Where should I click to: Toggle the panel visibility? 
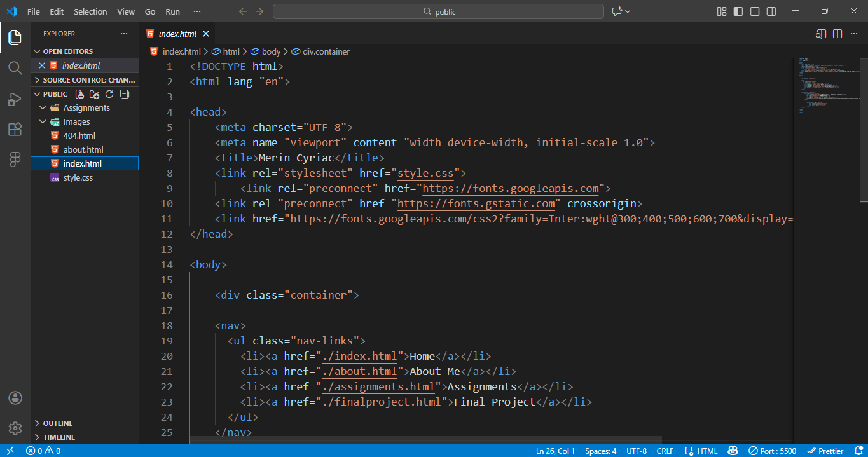pos(754,11)
